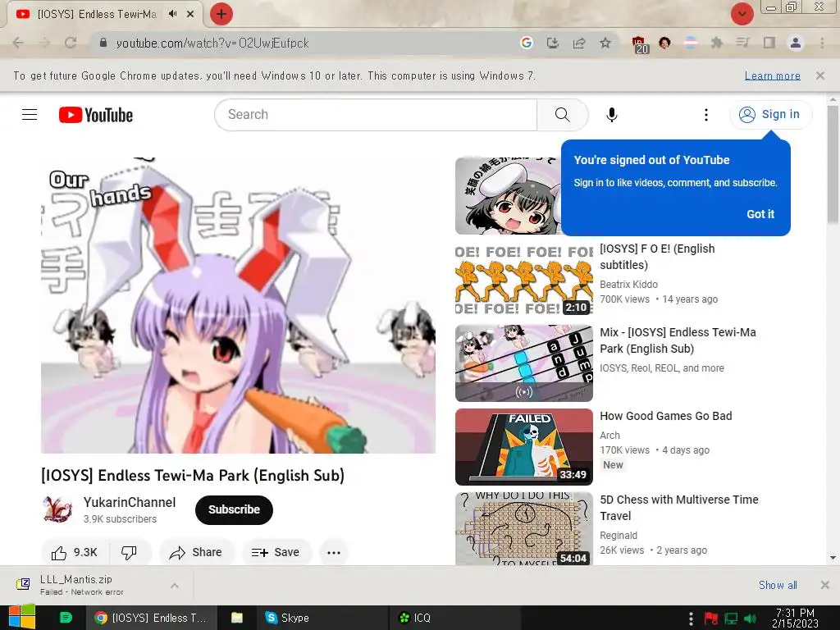Screen dimensions: 840x630
Task: Click the Arch channel name
Action: click(x=609, y=436)
